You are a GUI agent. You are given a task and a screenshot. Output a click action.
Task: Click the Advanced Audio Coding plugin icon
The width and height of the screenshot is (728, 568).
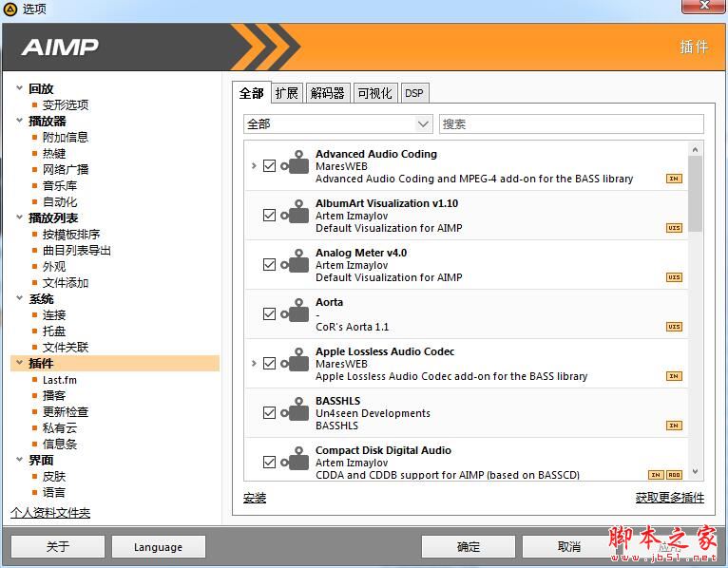pos(295,162)
